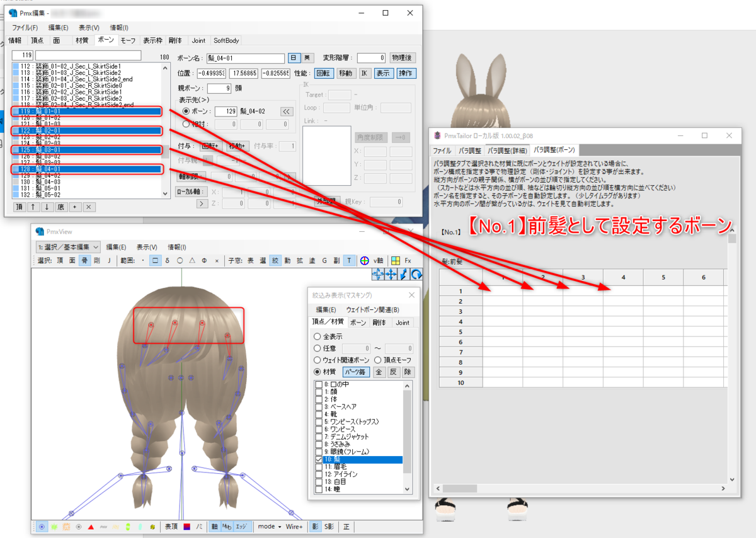
Task: Check the 1: 顔 material checkbox
Action: pos(319,392)
